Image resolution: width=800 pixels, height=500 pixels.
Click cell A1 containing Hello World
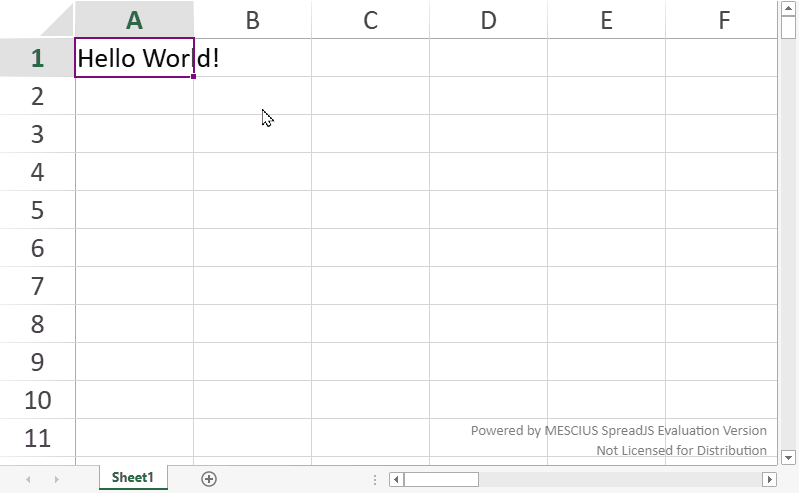pyautogui.click(x=134, y=58)
